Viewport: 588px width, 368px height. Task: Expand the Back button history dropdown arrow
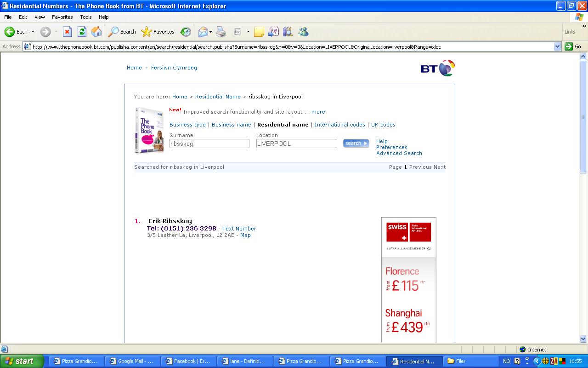(33, 32)
